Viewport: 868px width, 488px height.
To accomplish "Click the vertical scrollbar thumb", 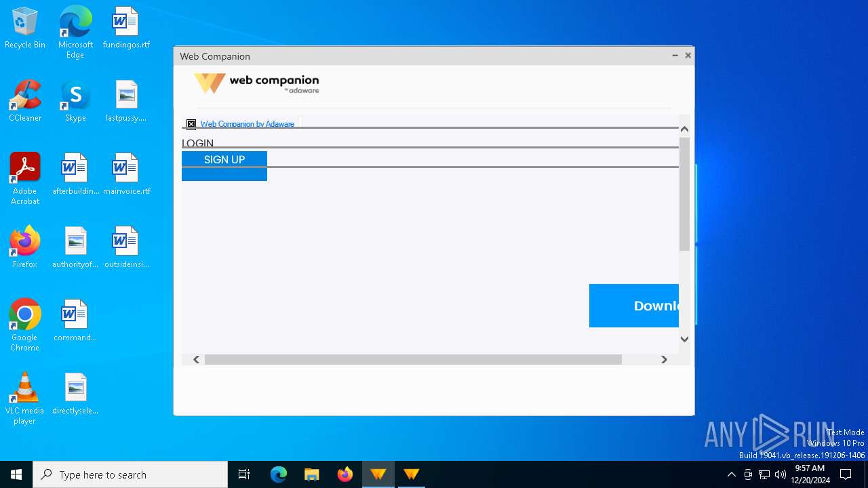I will pos(684,194).
